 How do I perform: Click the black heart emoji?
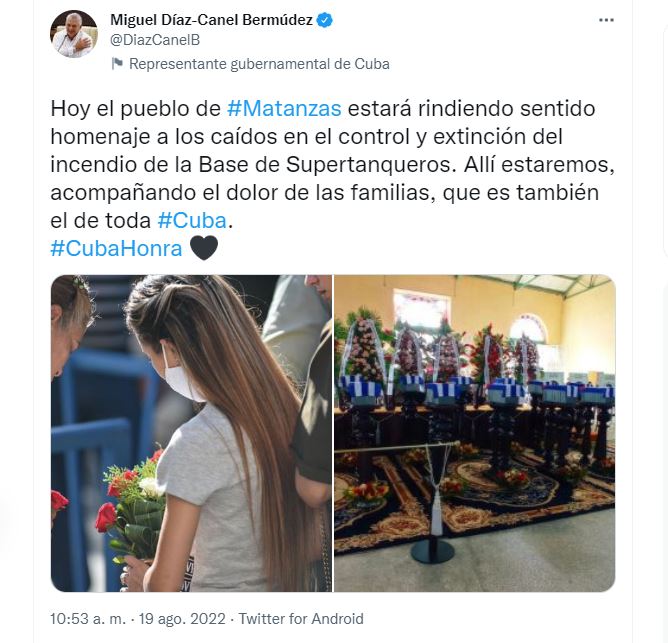(x=204, y=248)
